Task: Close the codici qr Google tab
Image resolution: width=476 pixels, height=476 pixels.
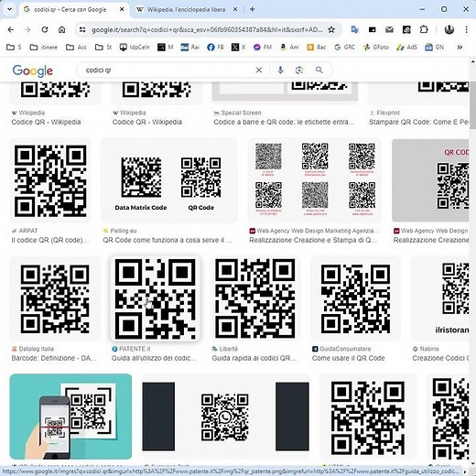Action: point(122,9)
